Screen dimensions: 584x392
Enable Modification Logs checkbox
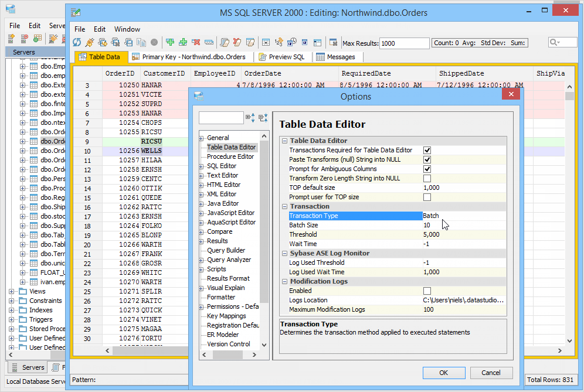coord(427,291)
